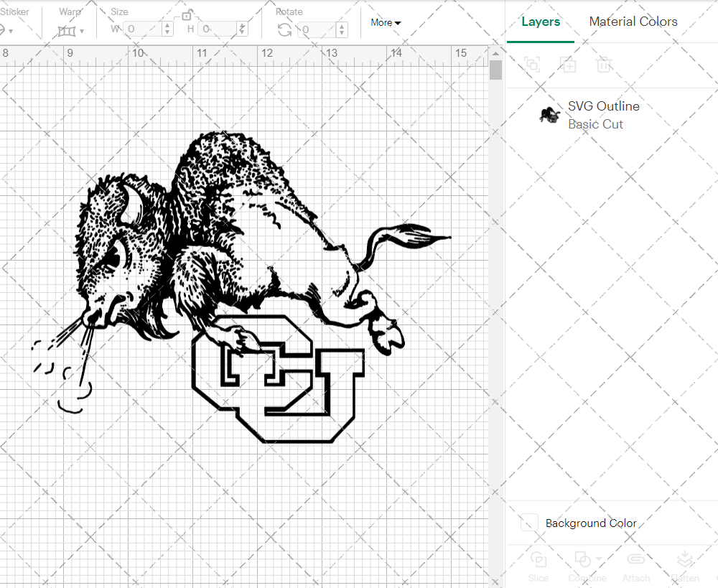Open the Sticker dropdown arrow
This screenshot has height=588, width=718.
click(11, 31)
